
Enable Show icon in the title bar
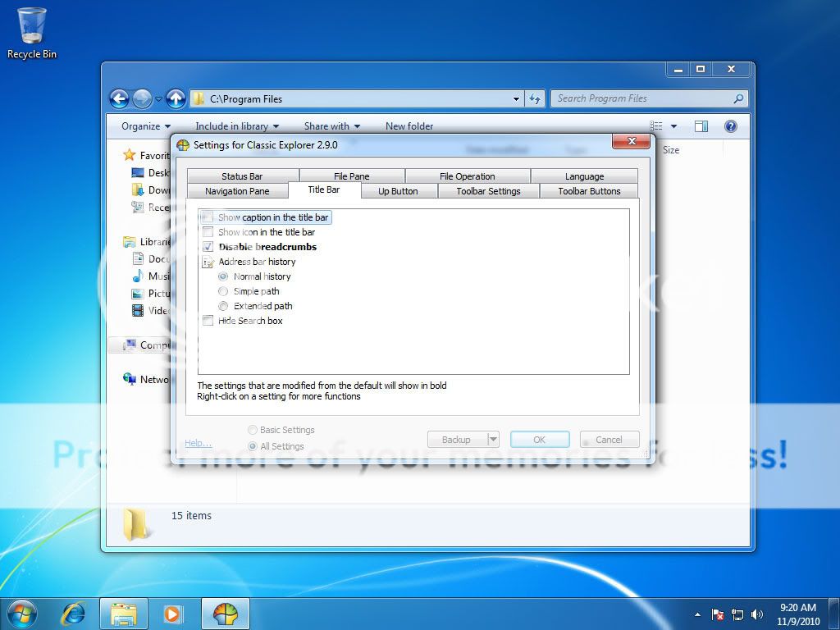208,232
